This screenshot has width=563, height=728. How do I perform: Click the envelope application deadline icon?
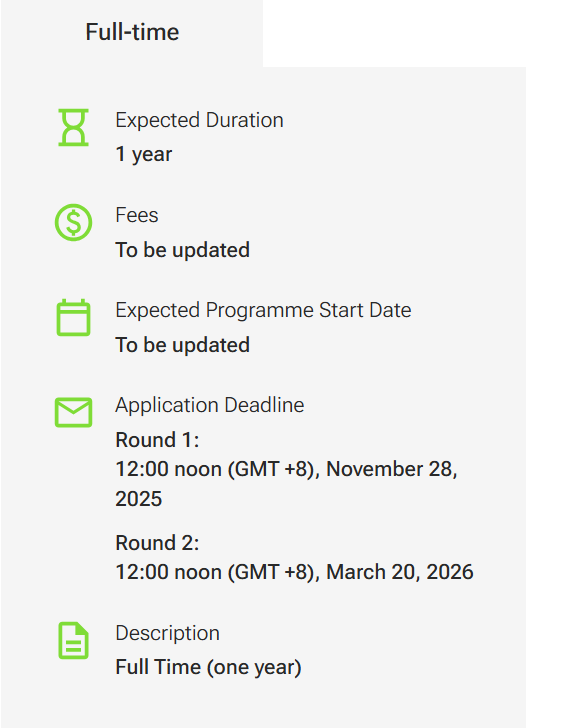tap(73, 412)
